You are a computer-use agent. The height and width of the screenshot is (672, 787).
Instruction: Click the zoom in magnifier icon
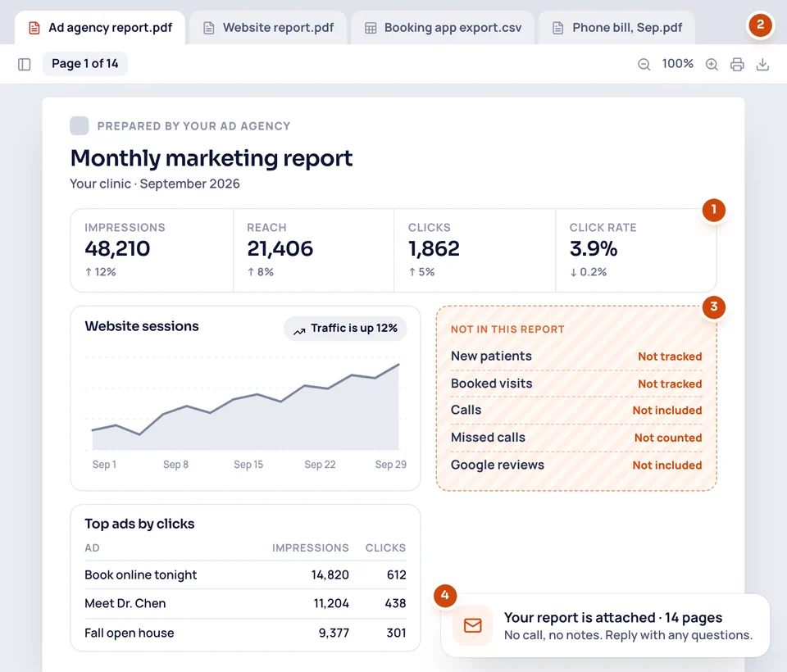[712, 64]
